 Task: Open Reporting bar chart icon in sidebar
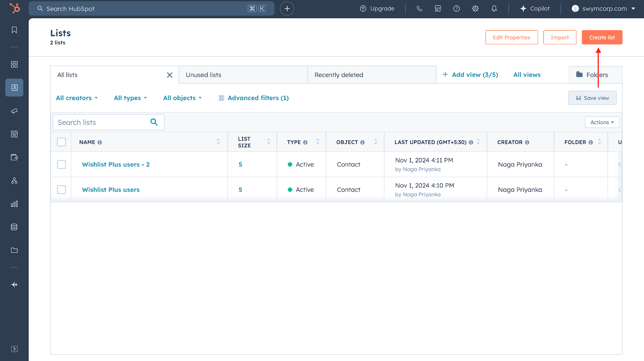[x=14, y=204]
